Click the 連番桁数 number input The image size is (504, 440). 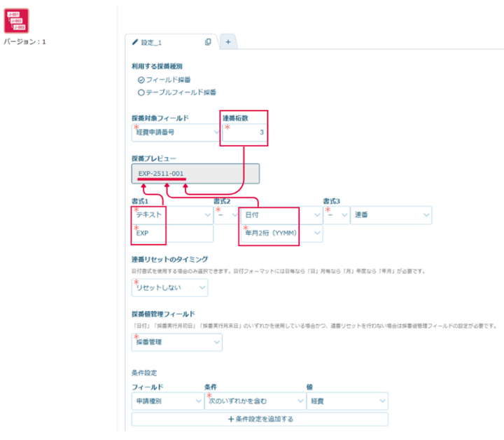point(246,132)
